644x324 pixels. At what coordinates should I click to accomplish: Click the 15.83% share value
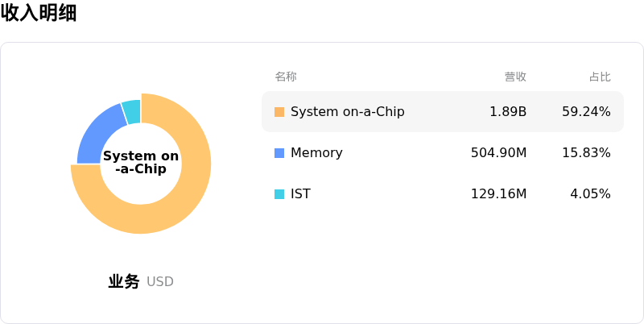[586, 153]
